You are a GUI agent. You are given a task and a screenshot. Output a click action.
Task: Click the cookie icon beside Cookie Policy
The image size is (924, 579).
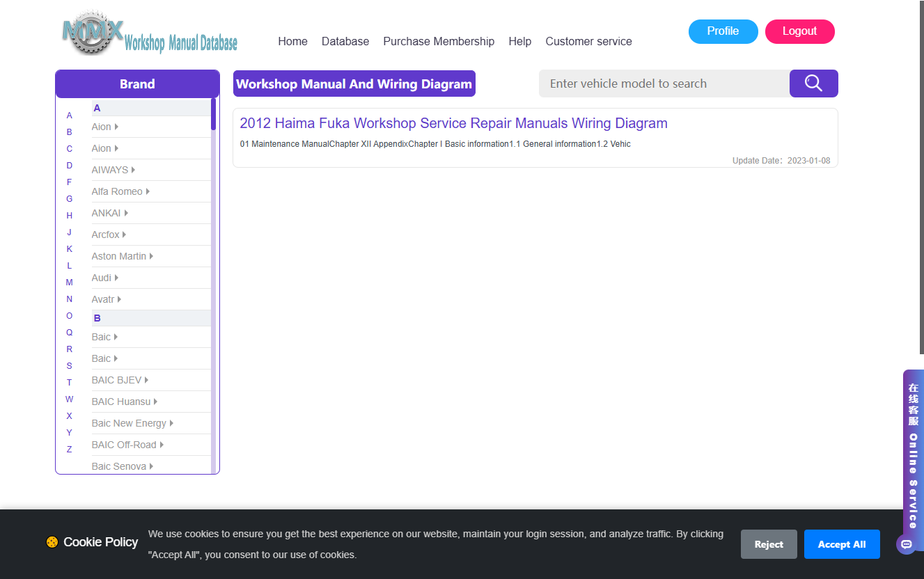[x=52, y=542]
